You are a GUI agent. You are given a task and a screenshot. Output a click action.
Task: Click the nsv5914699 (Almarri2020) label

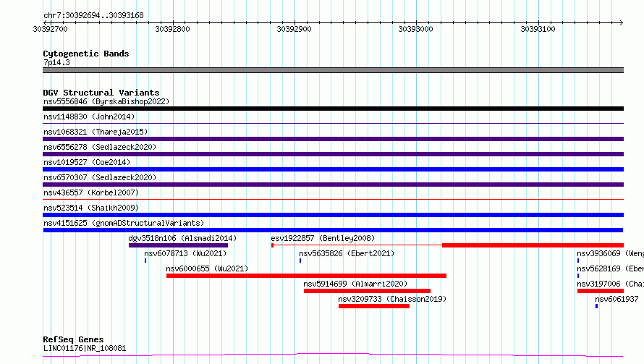pos(355,284)
